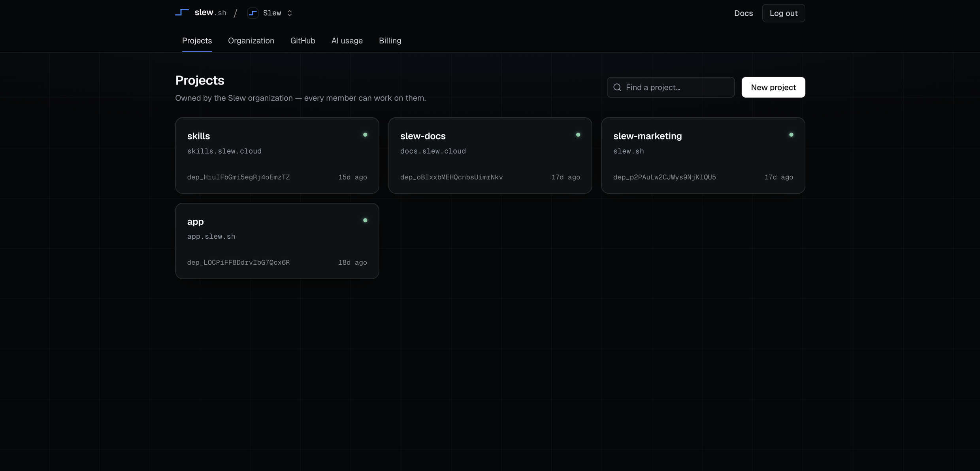Viewport: 980px width, 471px height.
Task: Click deployment ID dep_oBIxxbMEHQcnbsUimrNkv
Action: point(451,177)
